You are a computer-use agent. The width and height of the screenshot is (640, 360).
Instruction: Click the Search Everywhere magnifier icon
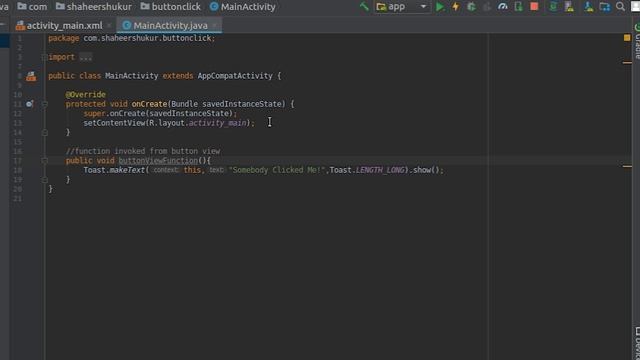point(620,7)
